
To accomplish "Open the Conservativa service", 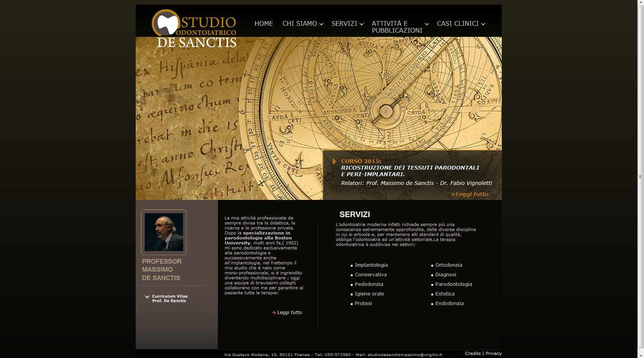I will click(371, 275).
